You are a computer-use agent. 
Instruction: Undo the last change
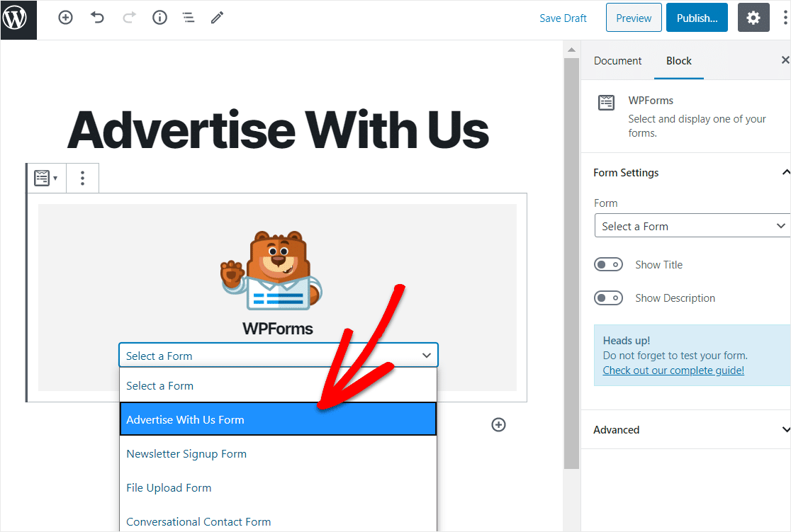click(x=97, y=18)
